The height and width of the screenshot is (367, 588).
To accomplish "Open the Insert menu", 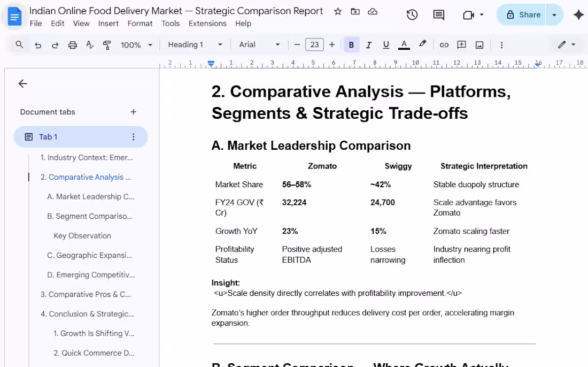I will 109,23.
